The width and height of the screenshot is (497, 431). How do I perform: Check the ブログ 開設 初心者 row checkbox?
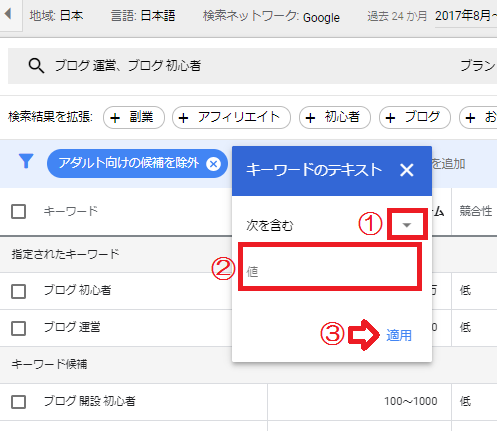point(18,401)
